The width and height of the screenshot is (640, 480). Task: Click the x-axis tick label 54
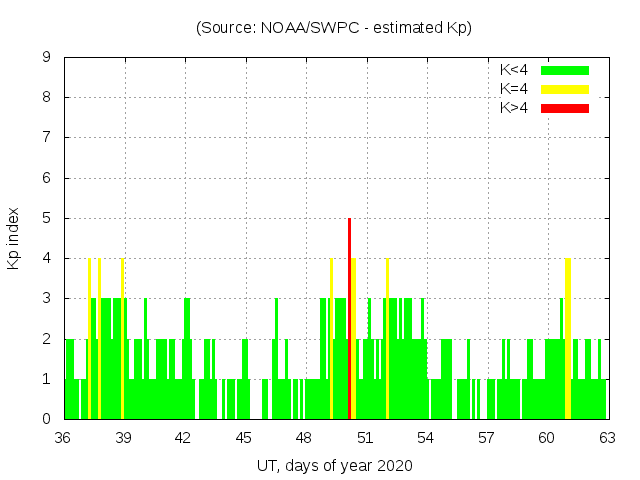(425, 438)
